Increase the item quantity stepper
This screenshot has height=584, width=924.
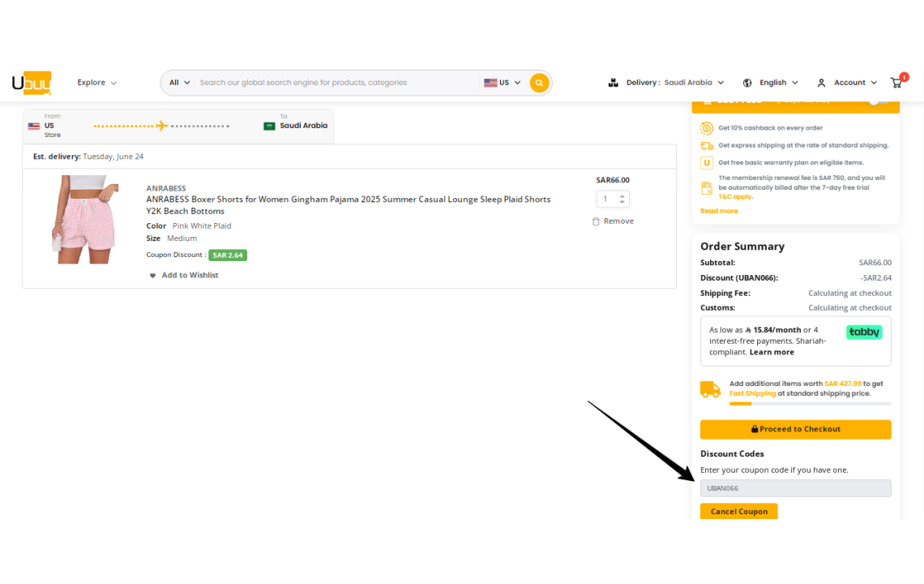tap(622, 196)
